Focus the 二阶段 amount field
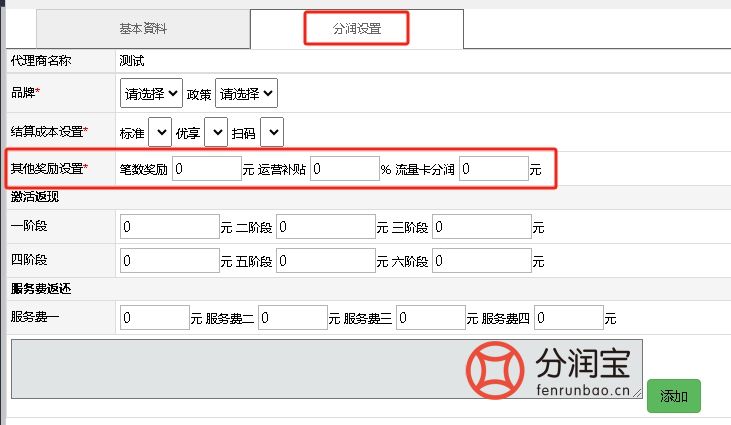The image size is (731, 425). pyautogui.click(x=325, y=227)
